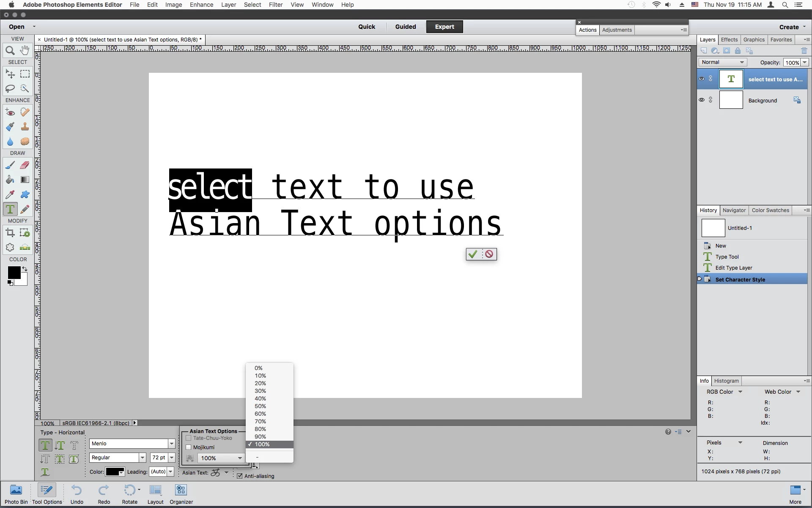
Task: Pick the Paint Bucket tool
Action: tap(10, 180)
